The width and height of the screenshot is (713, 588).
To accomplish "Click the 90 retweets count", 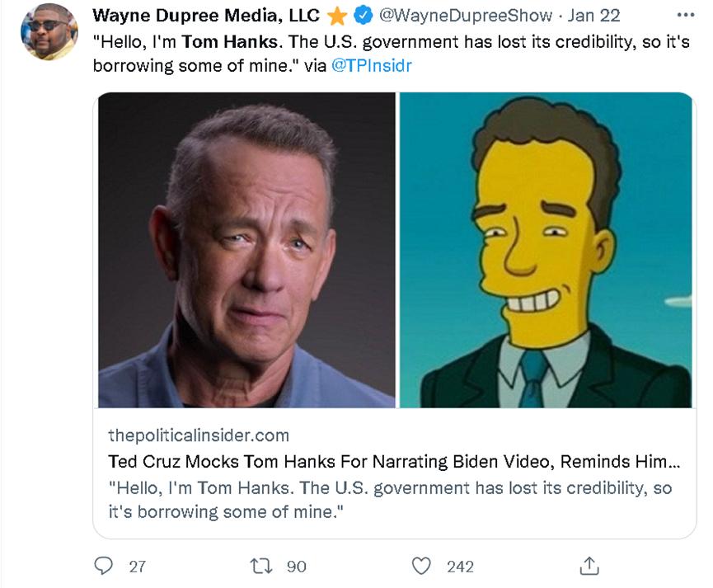I will [296, 567].
